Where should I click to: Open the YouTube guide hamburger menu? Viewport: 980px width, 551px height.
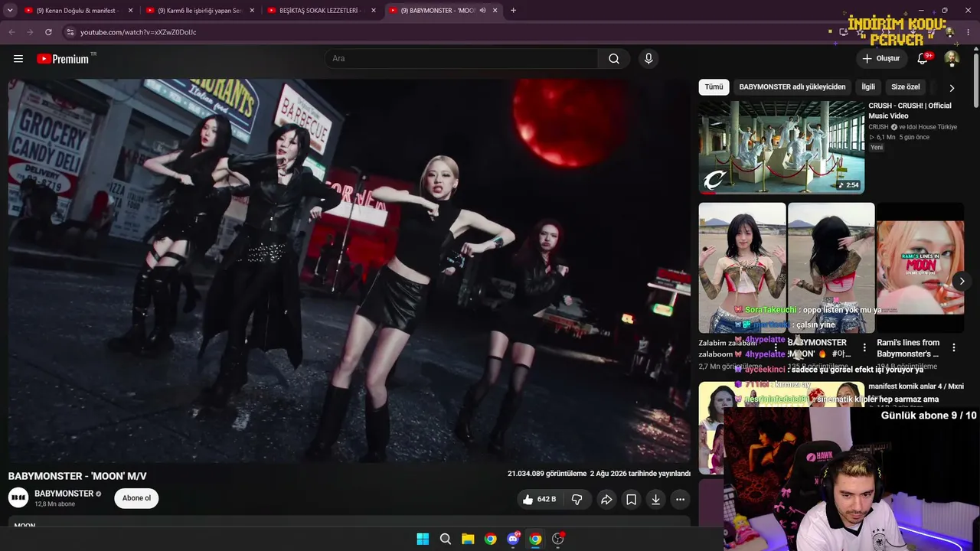pos(18,59)
